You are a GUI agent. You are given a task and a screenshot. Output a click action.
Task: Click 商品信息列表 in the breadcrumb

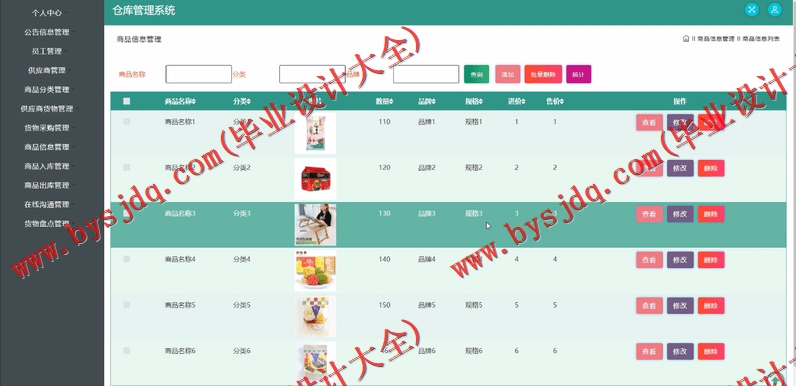(x=761, y=39)
